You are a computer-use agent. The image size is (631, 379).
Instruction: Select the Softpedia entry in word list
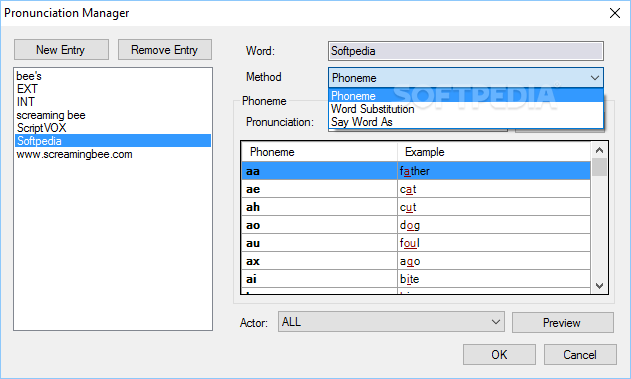[113, 141]
